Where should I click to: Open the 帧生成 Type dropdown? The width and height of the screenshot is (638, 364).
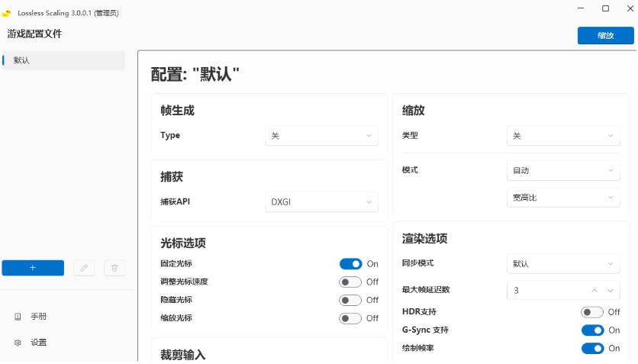[x=322, y=136]
